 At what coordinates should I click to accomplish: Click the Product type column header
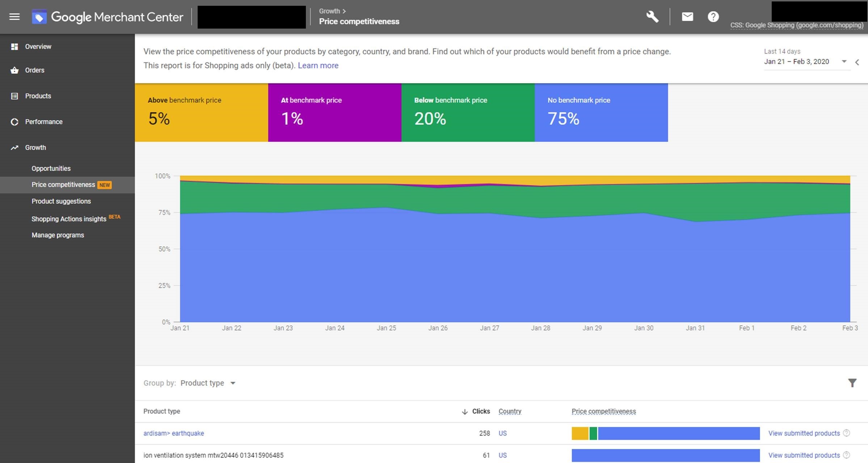tap(162, 411)
